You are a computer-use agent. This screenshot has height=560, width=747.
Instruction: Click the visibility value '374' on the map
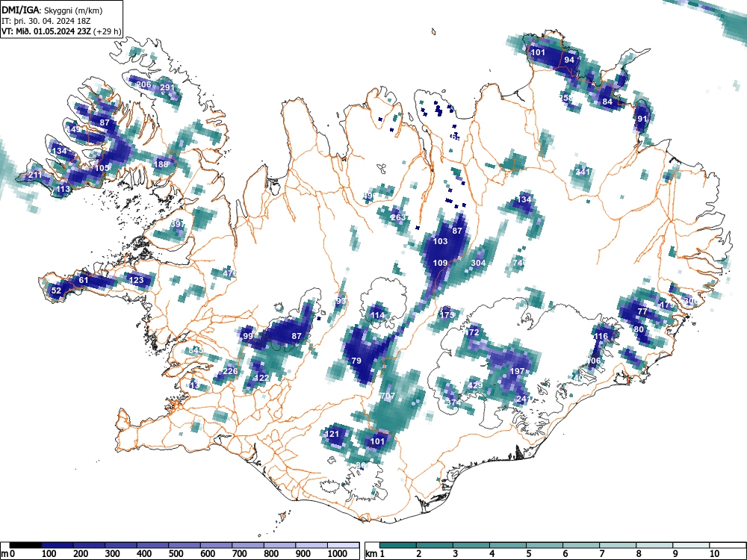pyautogui.click(x=453, y=403)
